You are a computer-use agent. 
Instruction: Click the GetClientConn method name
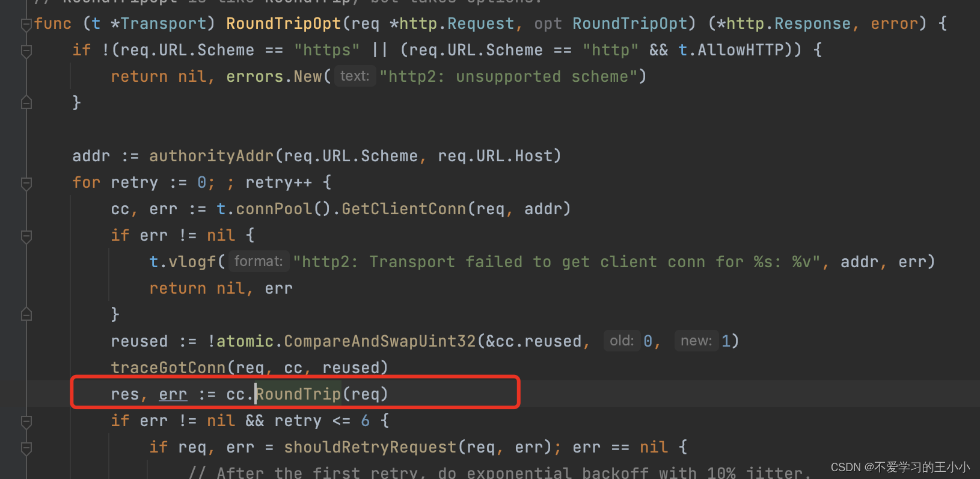pyautogui.click(x=404, y=209)
